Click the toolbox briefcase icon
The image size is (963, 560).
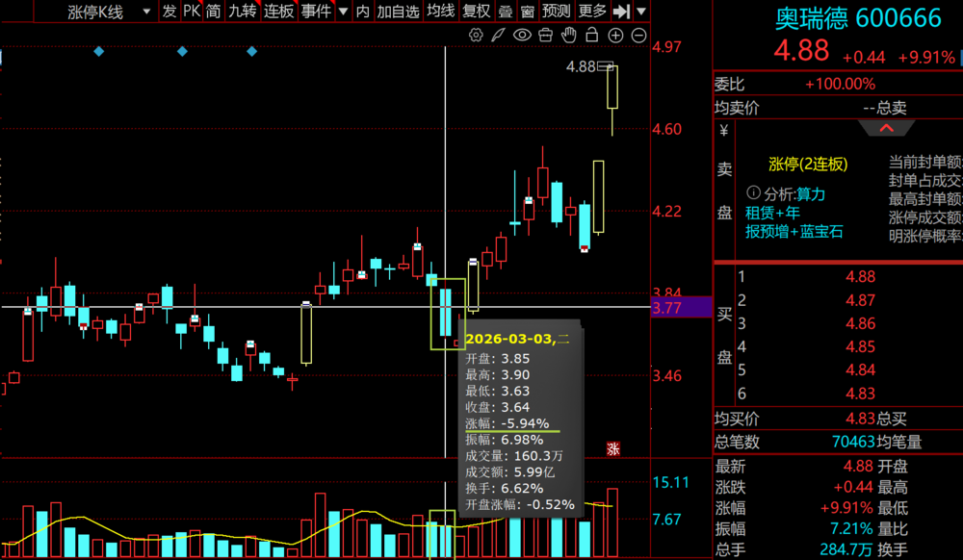(545, 36)
